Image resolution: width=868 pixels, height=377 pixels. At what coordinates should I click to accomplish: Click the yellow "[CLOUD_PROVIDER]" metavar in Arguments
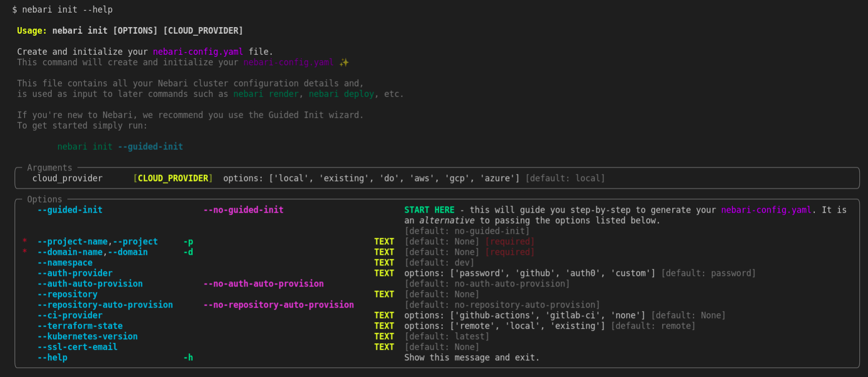tap(173, 178)
